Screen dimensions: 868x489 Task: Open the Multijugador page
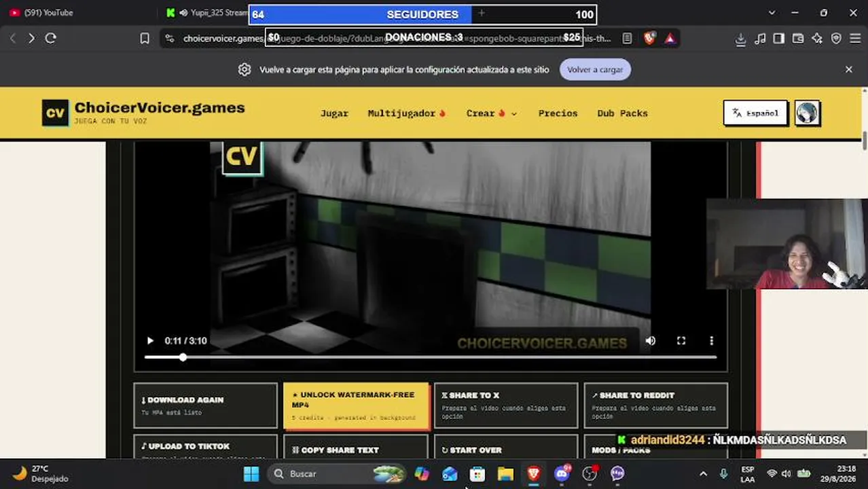pyautogui.click(x=406, y=113)
